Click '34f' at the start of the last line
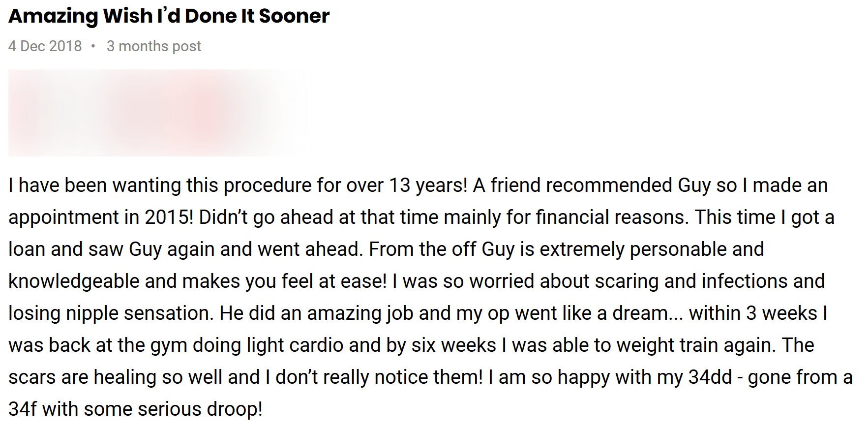 point(23,409)
